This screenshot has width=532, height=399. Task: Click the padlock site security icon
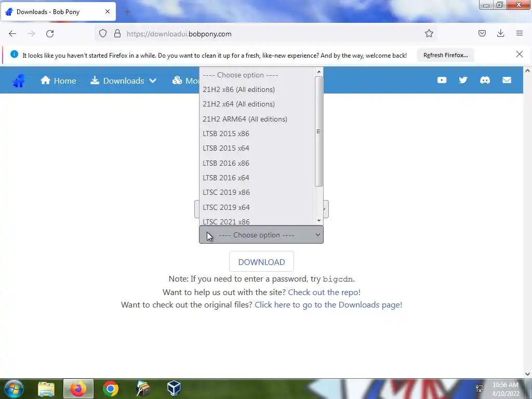117,34
